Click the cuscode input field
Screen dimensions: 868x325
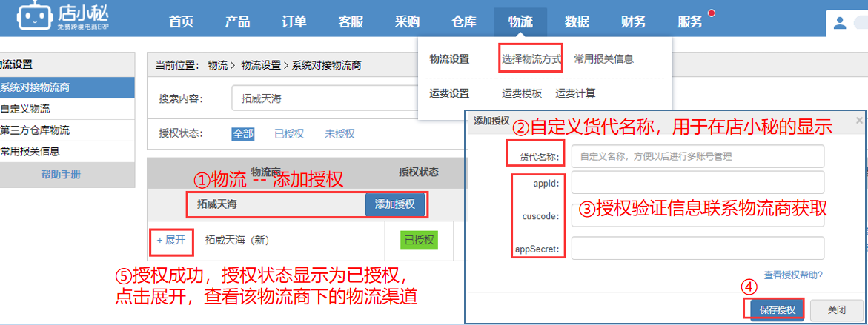point(698,215)
